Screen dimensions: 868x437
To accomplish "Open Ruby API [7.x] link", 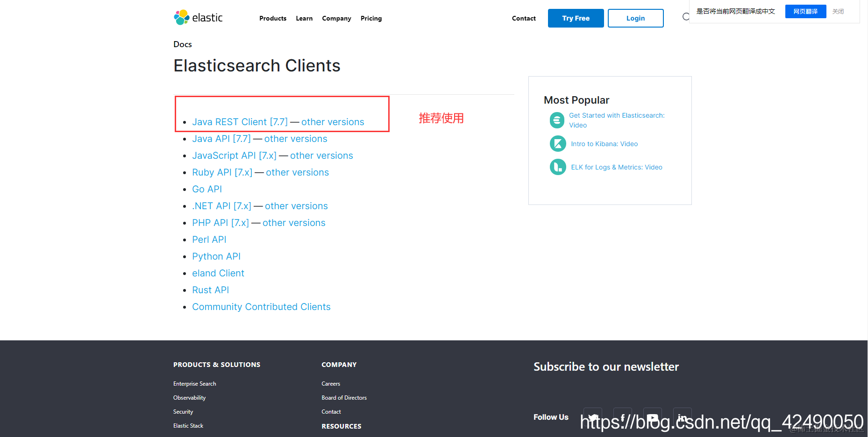I will point(222,172).
